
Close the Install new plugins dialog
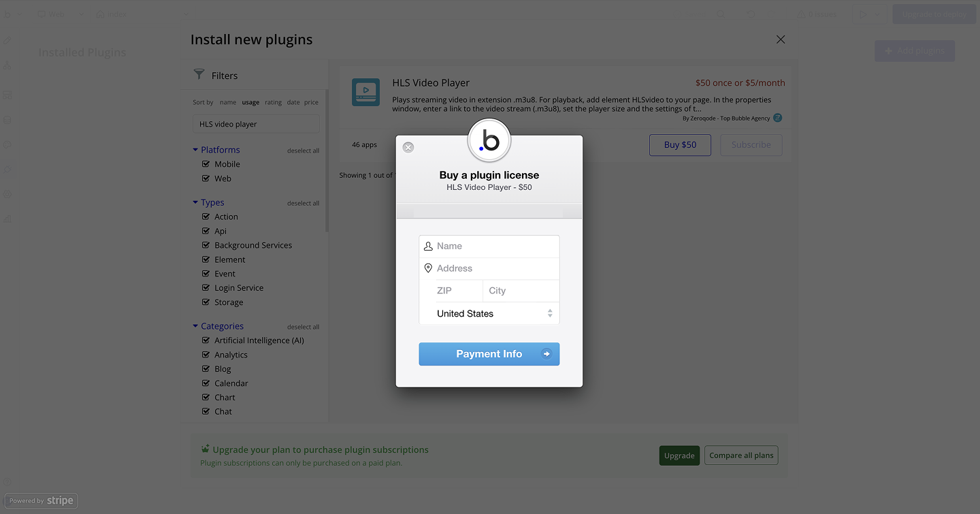[781, 39]
